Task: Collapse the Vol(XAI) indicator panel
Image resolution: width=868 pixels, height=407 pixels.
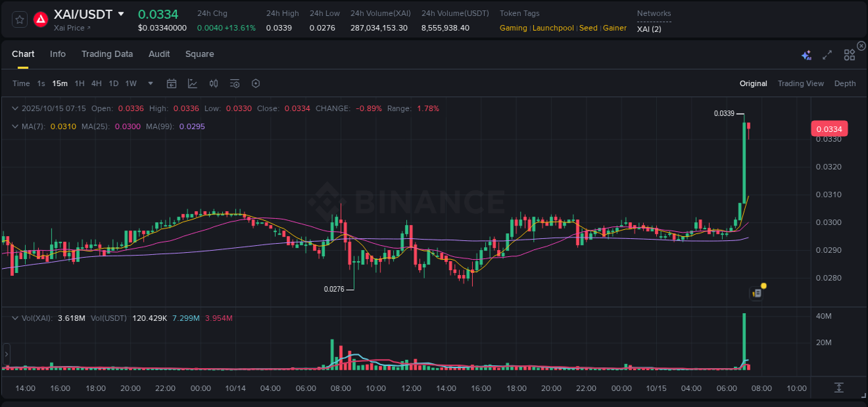Action: [15, 317]
